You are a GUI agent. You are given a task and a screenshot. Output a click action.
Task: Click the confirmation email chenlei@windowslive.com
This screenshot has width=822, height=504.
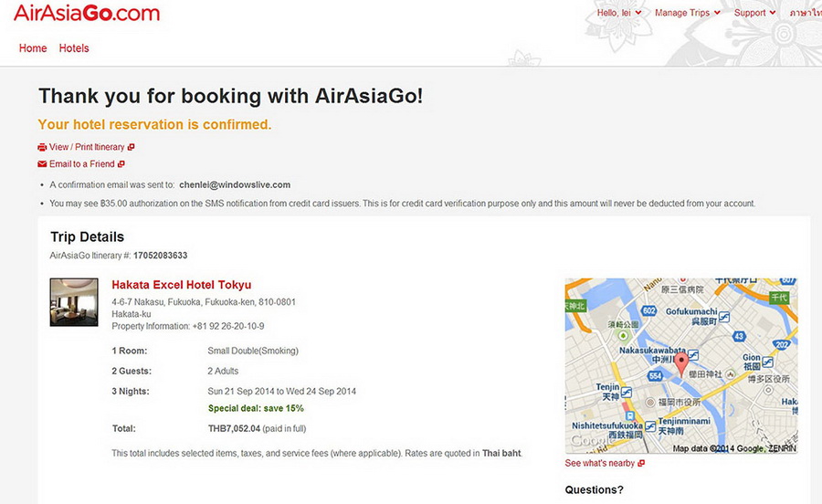coord(235,185)
